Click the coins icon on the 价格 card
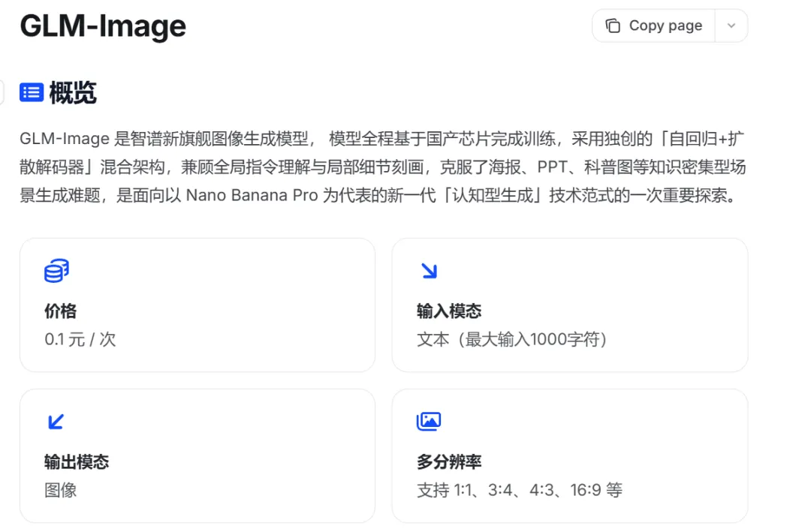811x532 pixels. 56,271
